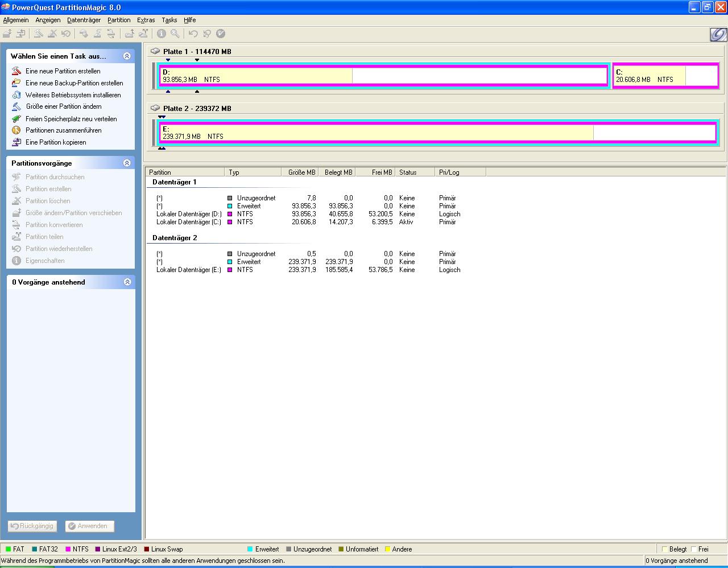This screenshot has width=728, height=568.
Task: Select E: partition block on Platte 2
Action: (437, 133)
